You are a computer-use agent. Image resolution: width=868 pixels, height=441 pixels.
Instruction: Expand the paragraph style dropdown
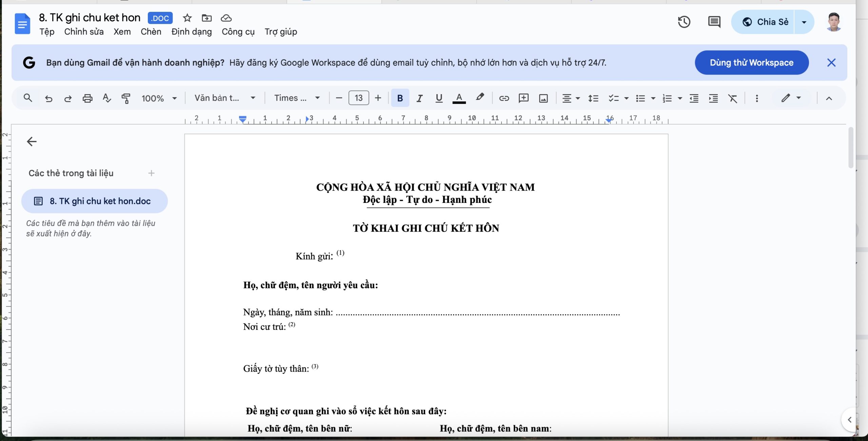coord(224,98)
